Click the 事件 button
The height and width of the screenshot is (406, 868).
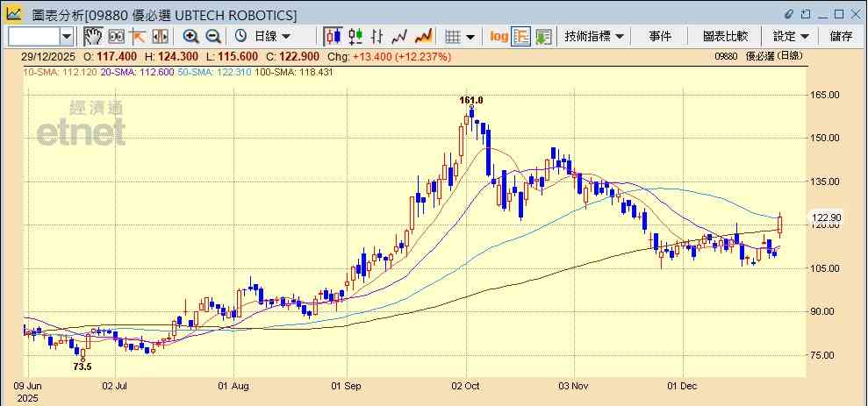660,37
